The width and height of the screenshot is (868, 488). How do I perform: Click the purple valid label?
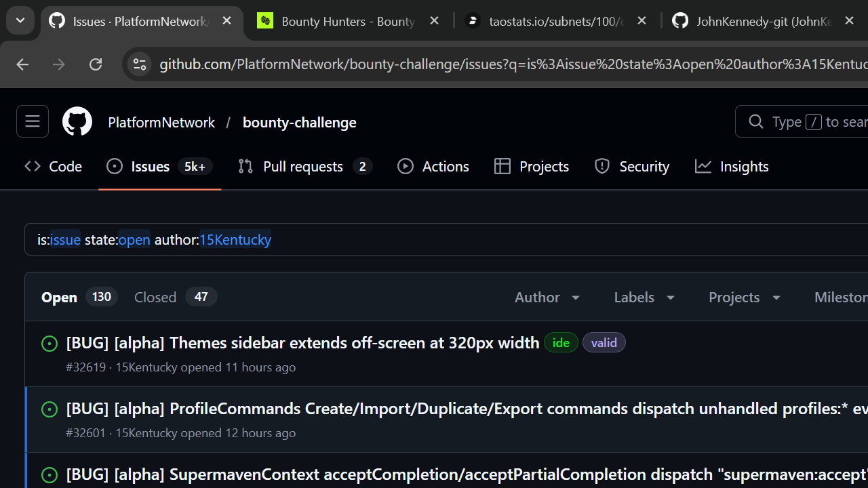click(x=604, y=342)
